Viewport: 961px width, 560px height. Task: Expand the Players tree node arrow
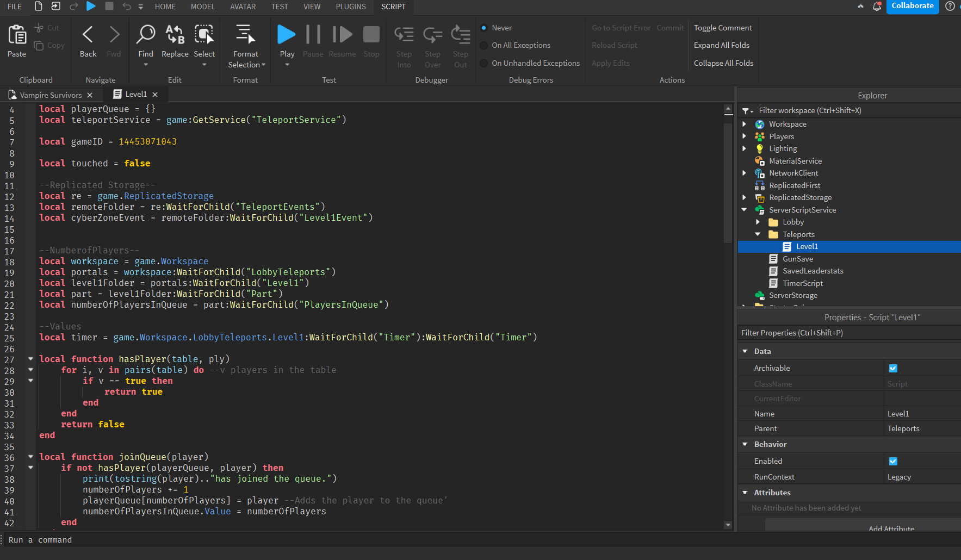click(x=745, y=136)
